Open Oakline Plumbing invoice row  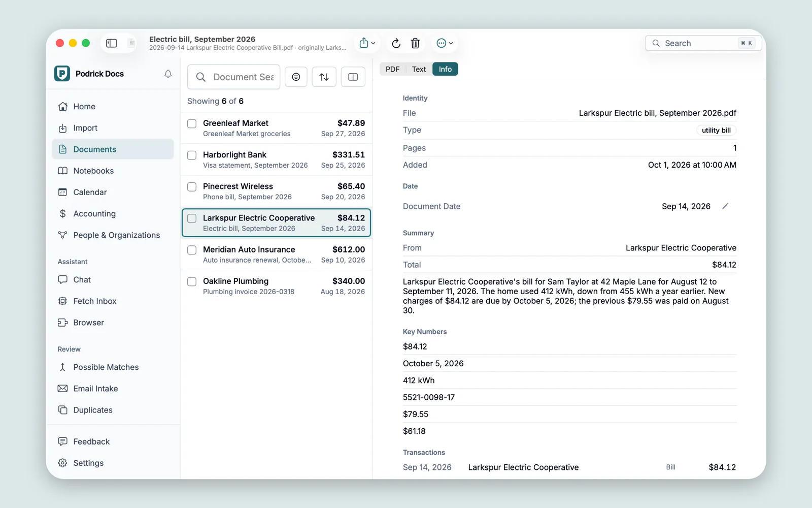(x=277, y=286)
